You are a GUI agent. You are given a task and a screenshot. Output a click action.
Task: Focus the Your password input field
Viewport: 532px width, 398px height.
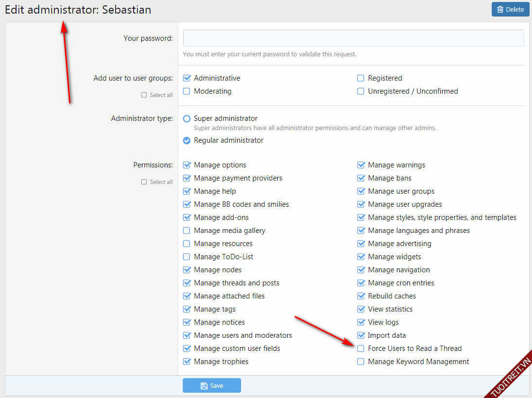click(353, 38)
